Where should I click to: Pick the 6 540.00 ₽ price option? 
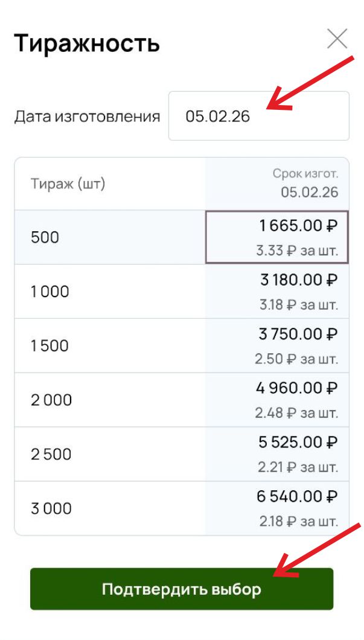pyautogui.click(x=277, y=508)
